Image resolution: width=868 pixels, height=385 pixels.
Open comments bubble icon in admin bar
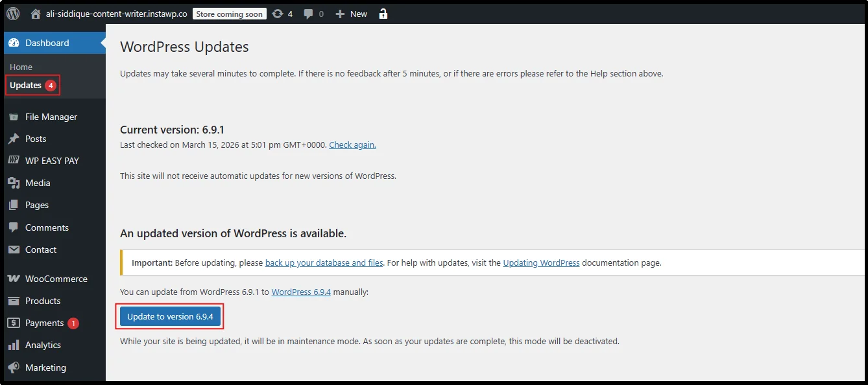tap(309, 14)
